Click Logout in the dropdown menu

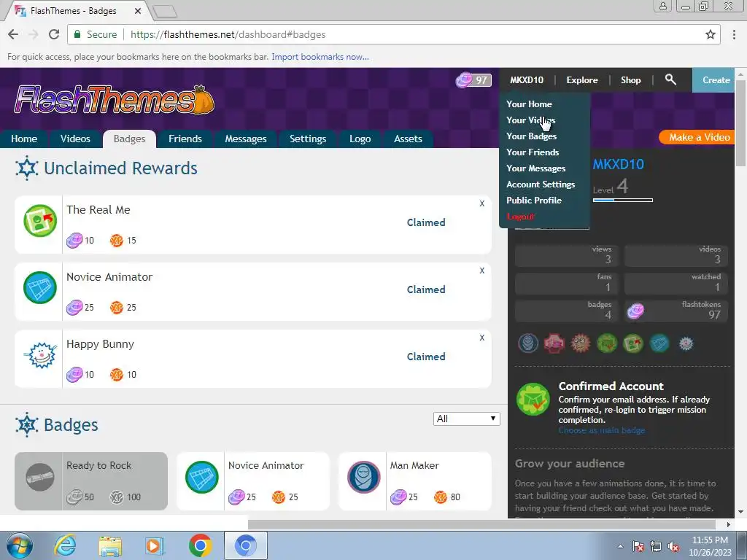520,216
